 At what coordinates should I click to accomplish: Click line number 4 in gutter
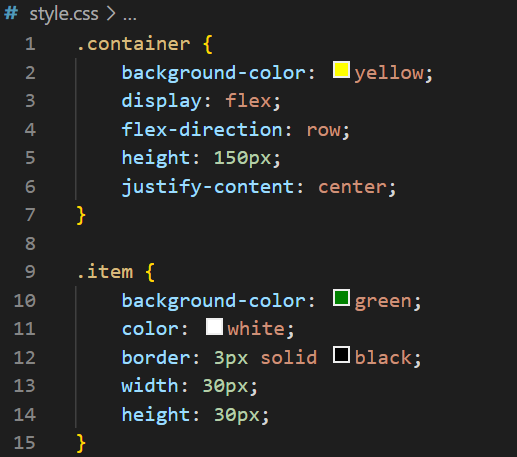[30, 129]
